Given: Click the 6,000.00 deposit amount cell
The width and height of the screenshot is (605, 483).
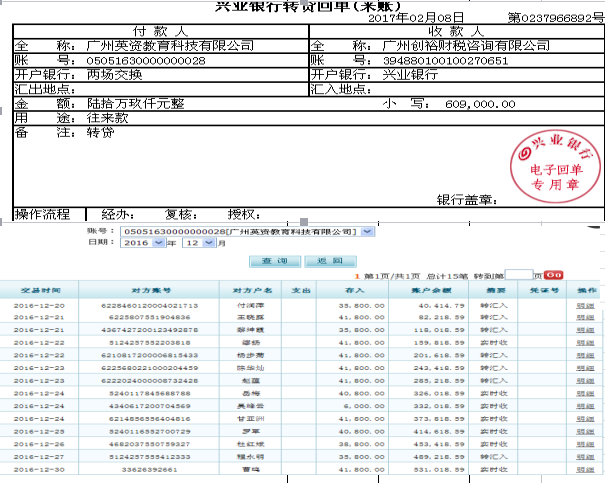Looking at the screenshot, I should coord(365,406).
